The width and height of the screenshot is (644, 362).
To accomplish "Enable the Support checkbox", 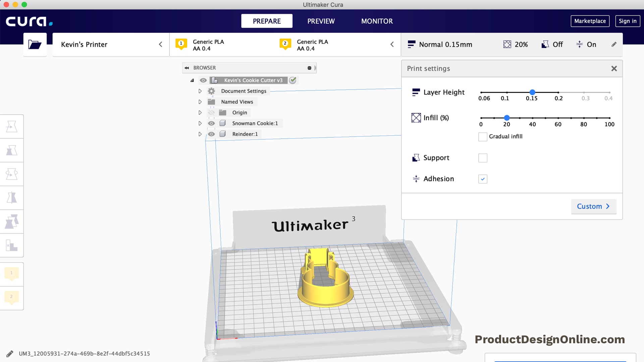I will pos(483,158).
